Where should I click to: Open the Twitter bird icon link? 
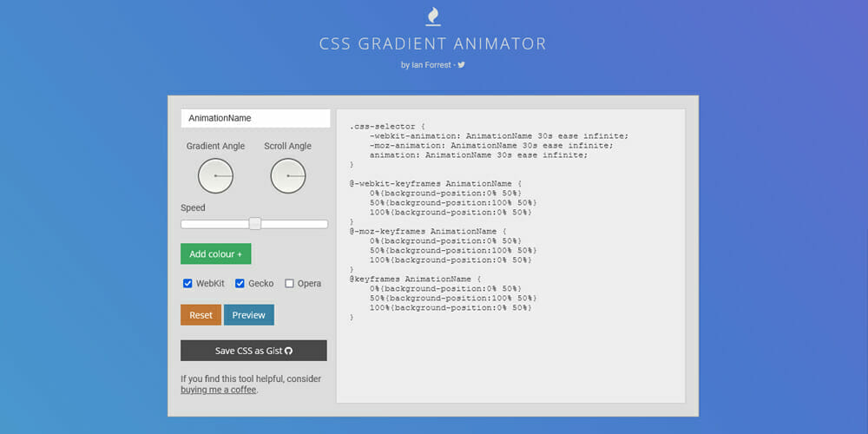[x=462, y=65]
